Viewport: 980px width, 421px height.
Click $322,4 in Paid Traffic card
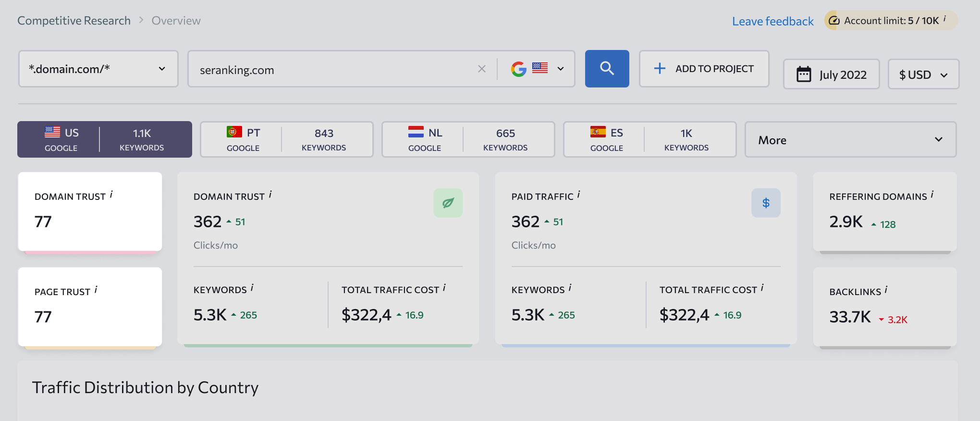point(684,315)
